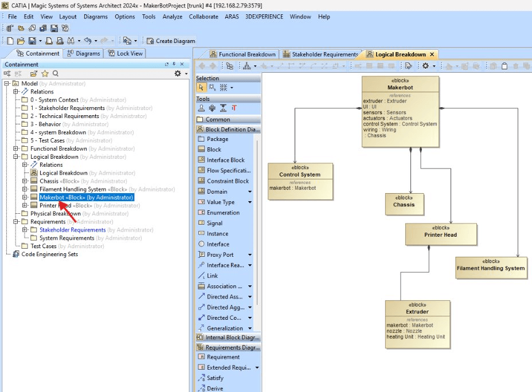Open the Diagrams menu

96,17
